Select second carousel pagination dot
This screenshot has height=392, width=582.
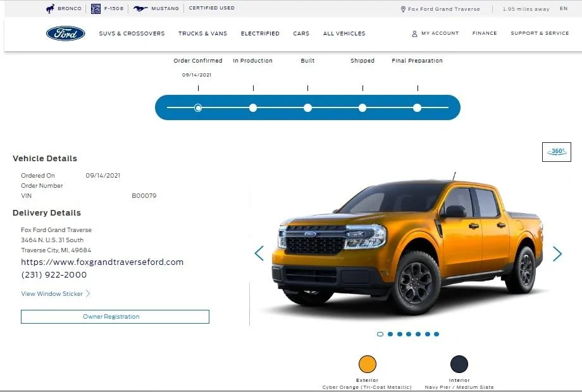pos(390,334)
